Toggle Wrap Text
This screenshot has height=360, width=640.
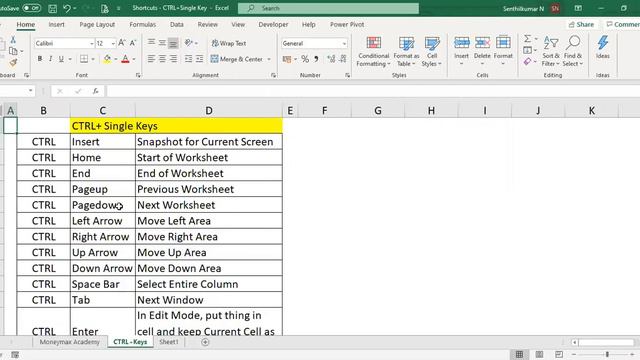229,43
